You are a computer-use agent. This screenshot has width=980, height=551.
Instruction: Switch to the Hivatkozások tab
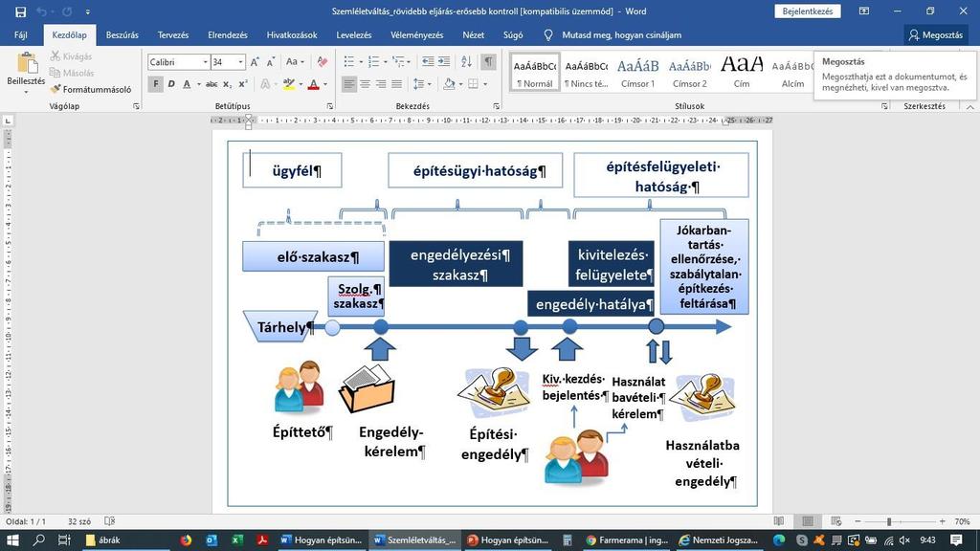[x=292, y=35]
